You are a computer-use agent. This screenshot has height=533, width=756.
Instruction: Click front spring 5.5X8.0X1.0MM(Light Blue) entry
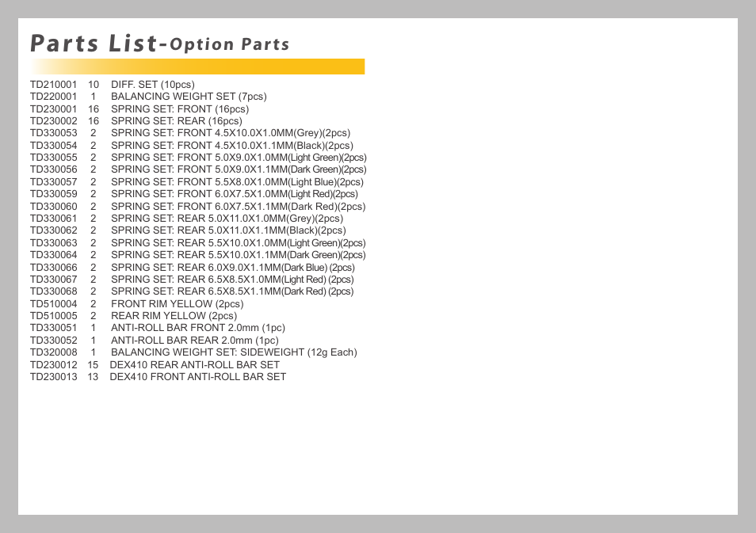click(237, 182)
